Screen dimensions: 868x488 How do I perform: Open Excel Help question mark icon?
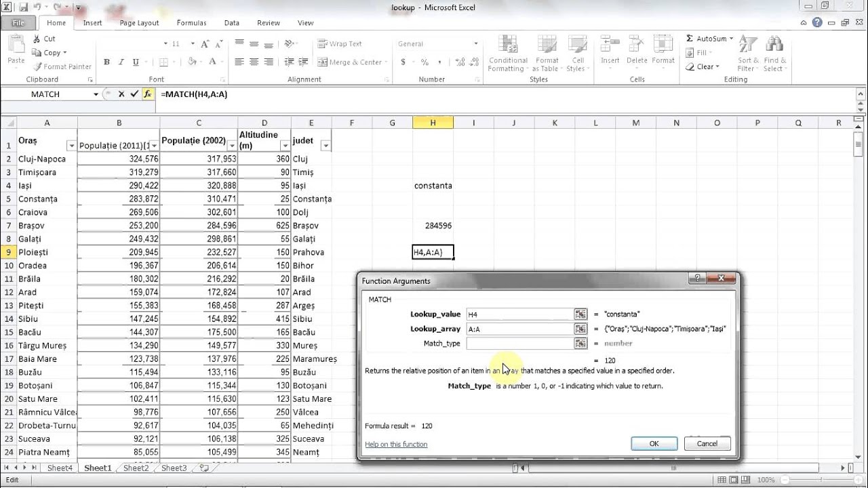click(817, 22)
